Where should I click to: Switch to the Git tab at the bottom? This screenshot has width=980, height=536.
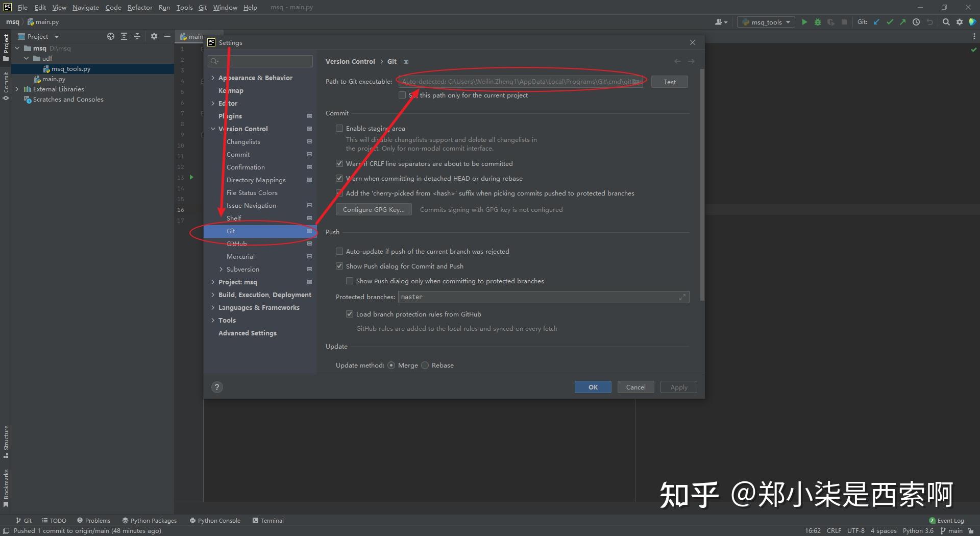click(24, 520)
